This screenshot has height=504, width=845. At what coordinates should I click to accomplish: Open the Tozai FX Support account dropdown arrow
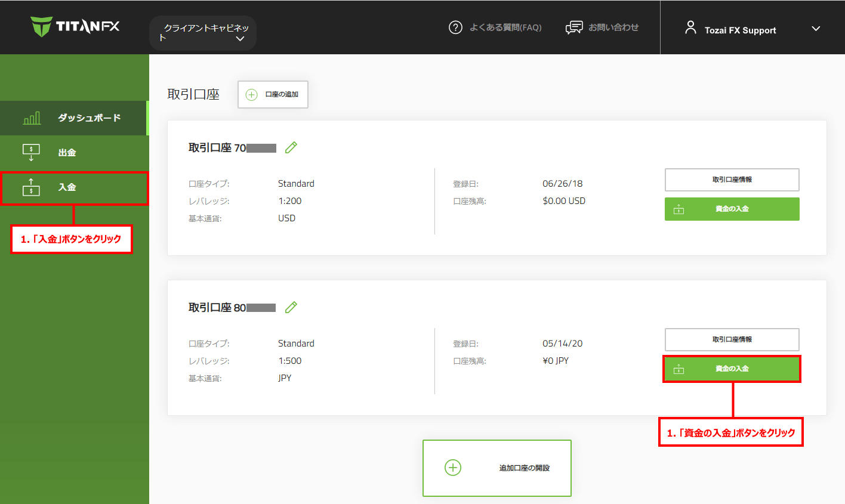click(815, 27)
